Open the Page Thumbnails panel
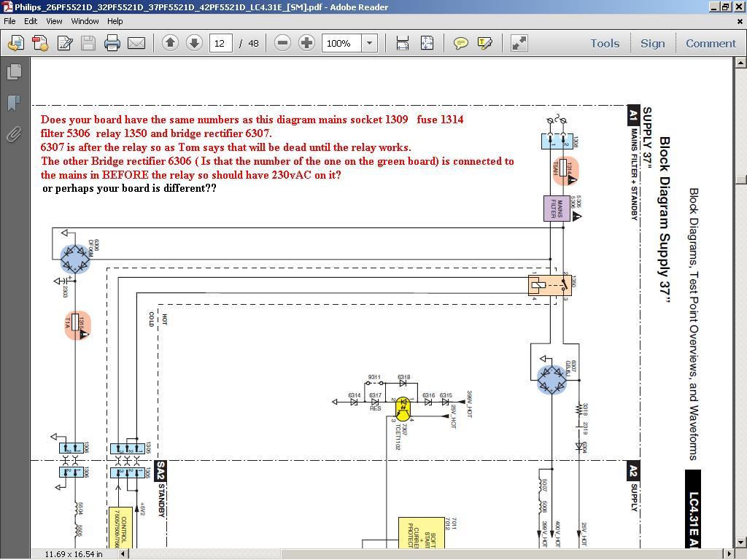 click(x=15, y=71)
